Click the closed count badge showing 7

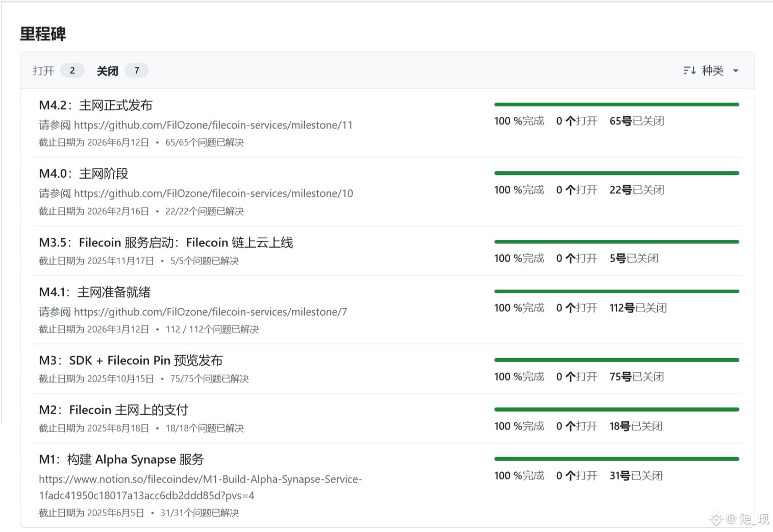[137, 70]
